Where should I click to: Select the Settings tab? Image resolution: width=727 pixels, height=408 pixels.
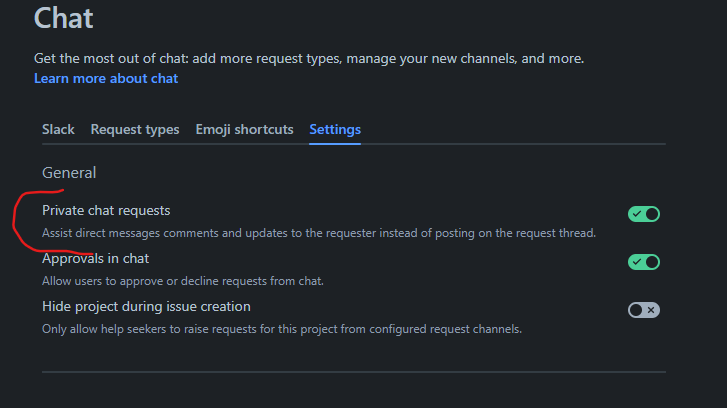(x=335, y=130)
